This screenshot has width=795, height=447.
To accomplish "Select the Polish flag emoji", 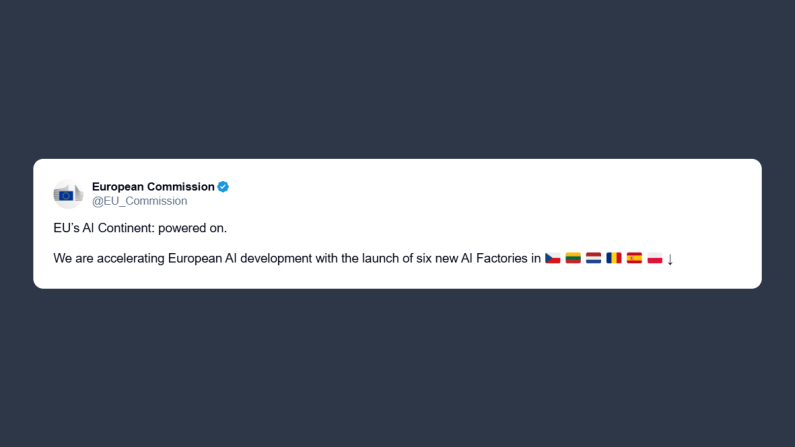I will [x=655, y=258].
